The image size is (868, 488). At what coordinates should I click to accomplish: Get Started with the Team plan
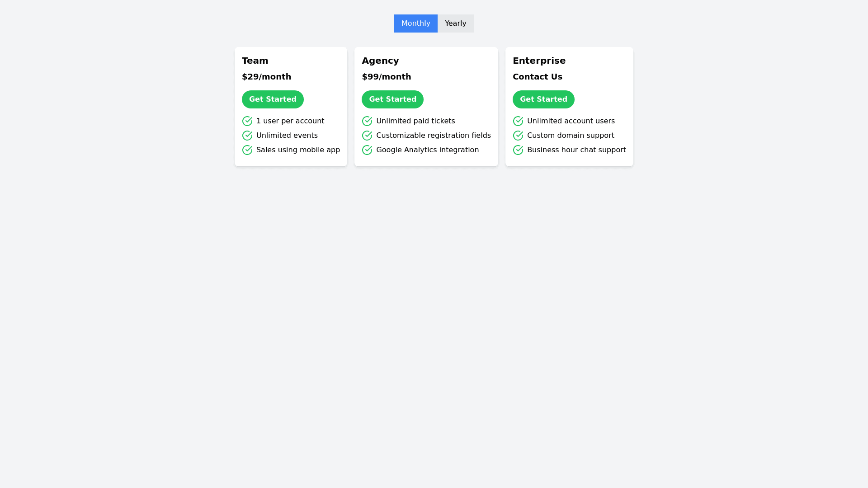click(x=273, y=99)
